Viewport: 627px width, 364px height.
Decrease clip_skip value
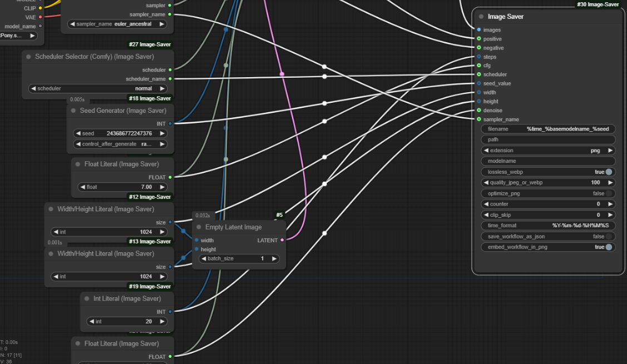click(486, 215)
